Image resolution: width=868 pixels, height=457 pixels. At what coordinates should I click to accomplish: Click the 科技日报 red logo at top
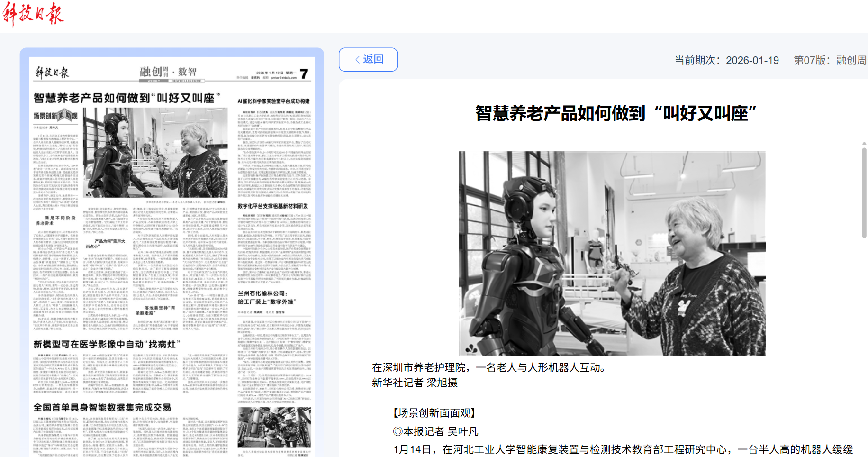coord(33,13)
